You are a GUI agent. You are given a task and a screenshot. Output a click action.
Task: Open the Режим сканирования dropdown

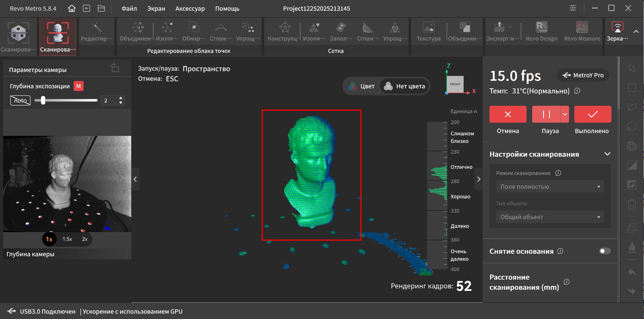click(x=550, y=187)
